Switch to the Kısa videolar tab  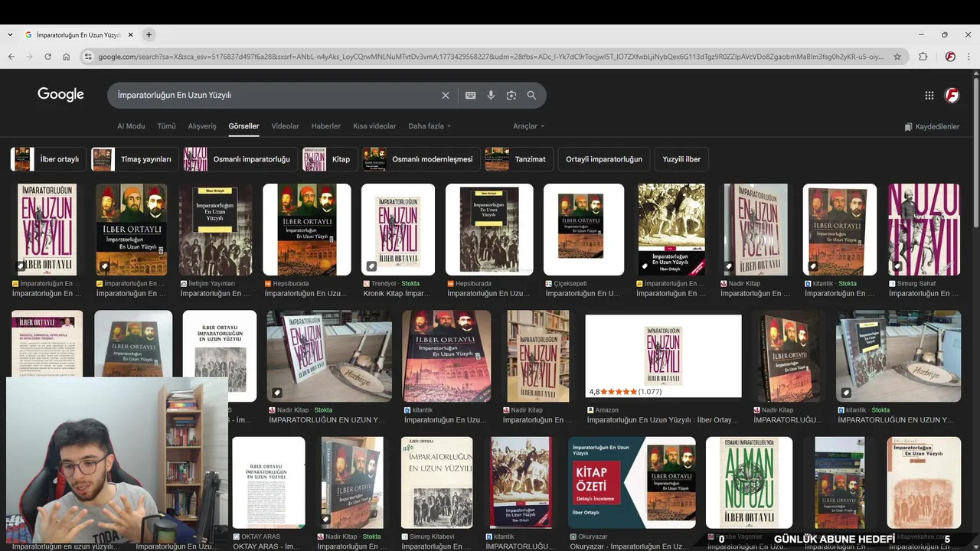[374, 126]
